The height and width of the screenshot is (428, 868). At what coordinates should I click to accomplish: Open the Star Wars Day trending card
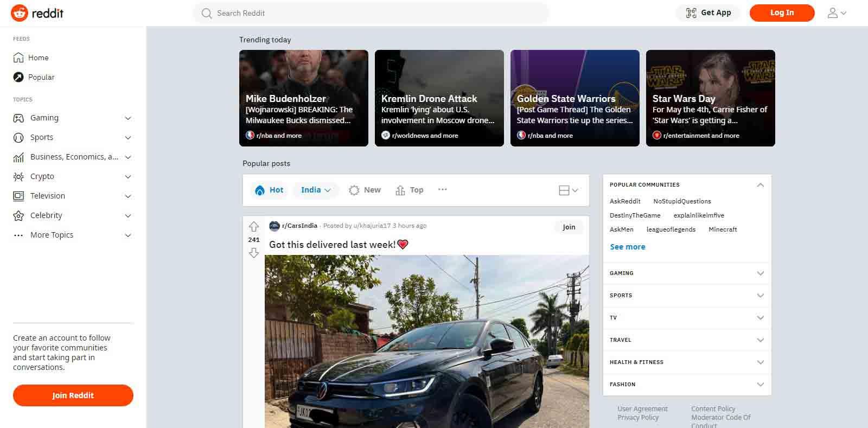[711, 98]
